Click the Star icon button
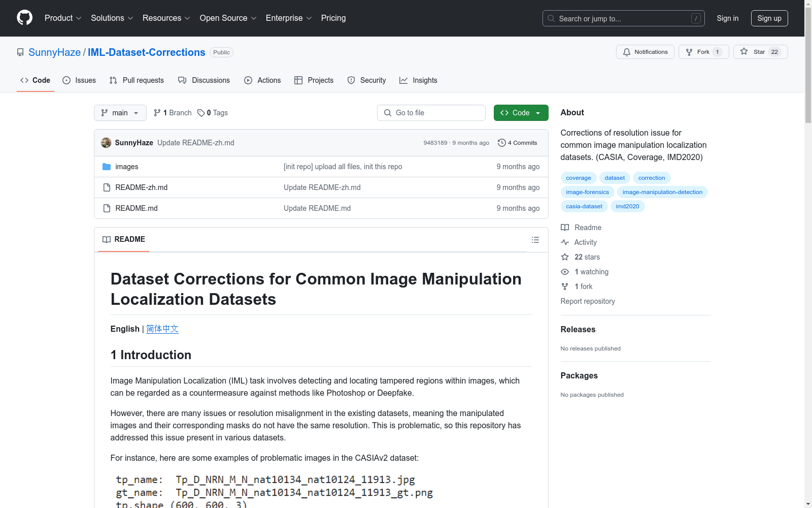812x508 pixels. pyautogui.click(x=744, y=52)
